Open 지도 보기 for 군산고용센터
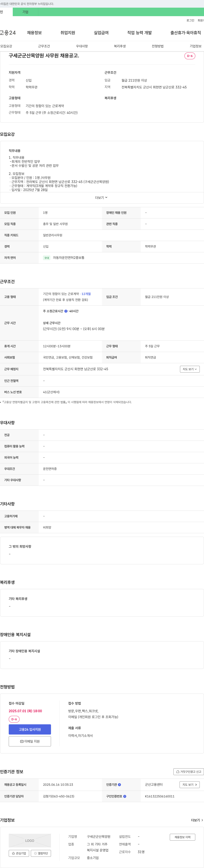Viewport: 204px width, 868px height. pos(190,785)
